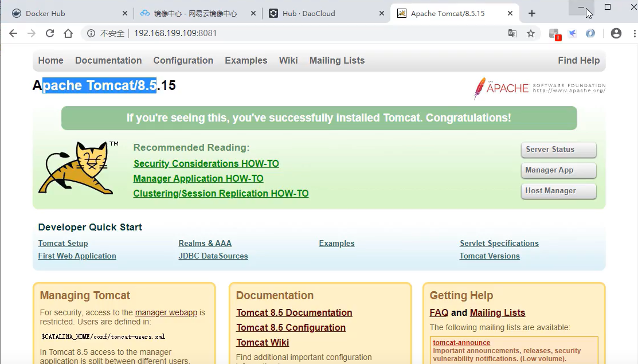Open the Tomcat 8.5 Configuration link
The width and height of the screenshot is (638, 364).
click(291, 327)
